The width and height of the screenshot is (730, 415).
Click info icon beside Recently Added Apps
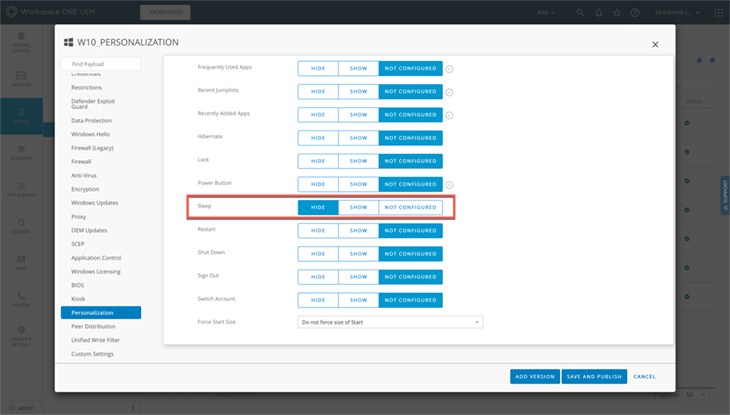coord(450,115)
